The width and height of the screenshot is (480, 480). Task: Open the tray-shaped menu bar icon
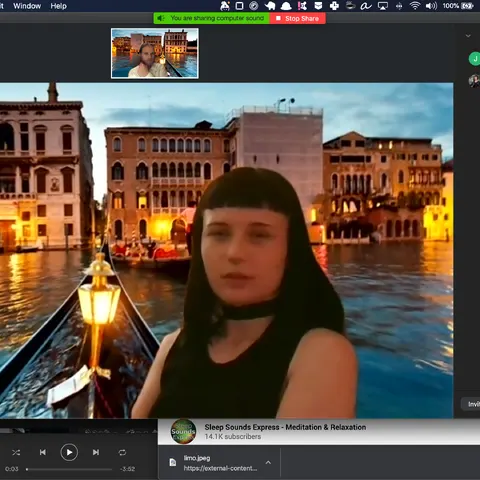tap(318, 6)
